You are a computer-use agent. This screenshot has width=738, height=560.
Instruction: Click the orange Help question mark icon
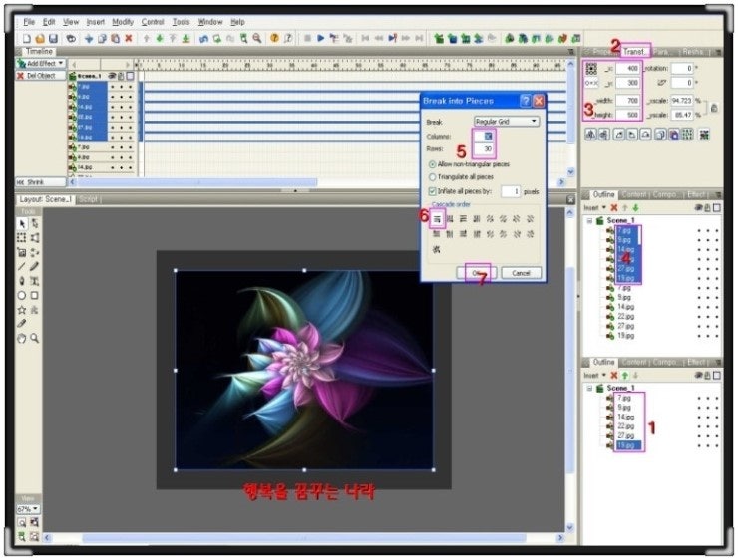point(274,39)
